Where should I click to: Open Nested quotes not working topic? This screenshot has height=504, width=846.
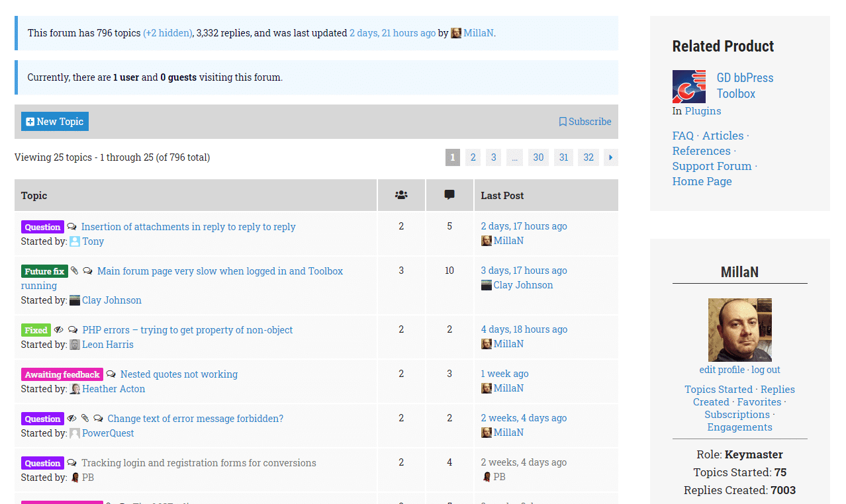point(179,374)
